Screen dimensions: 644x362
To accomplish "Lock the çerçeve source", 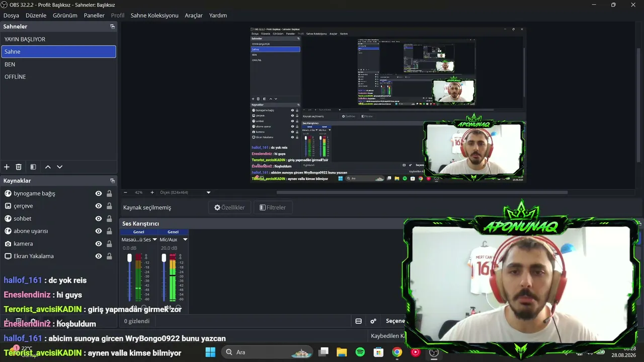I will tap(109, 206).
